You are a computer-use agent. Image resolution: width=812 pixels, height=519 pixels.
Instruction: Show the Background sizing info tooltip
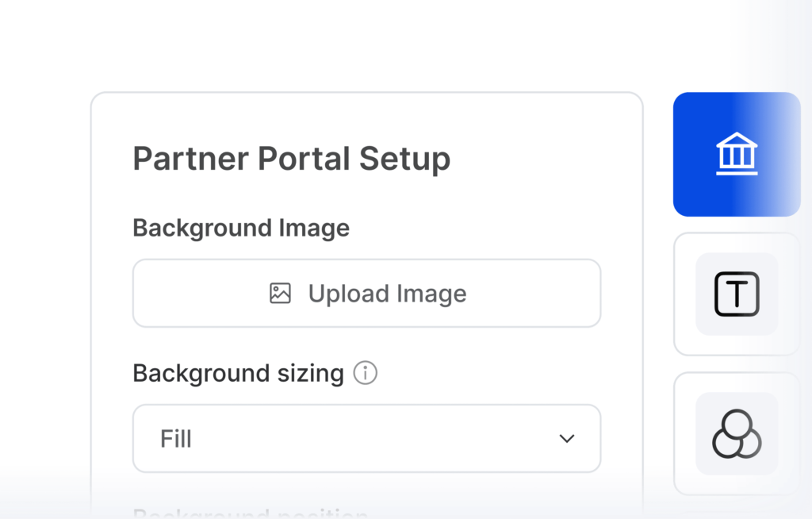pyautogui.click(x=365, y=373)
